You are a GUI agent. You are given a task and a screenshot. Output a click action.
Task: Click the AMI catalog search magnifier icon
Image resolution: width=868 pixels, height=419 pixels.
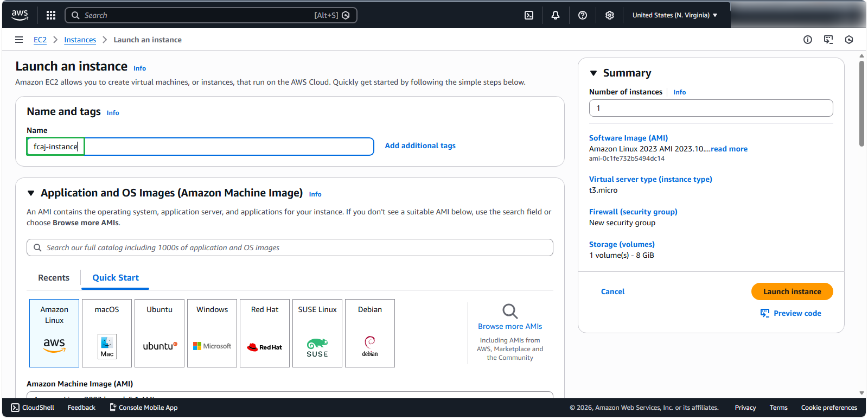[x=37, y=247]
